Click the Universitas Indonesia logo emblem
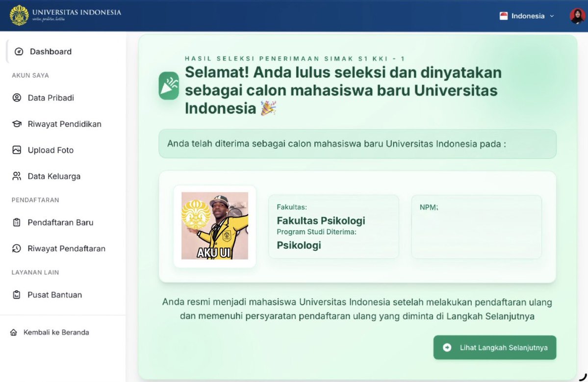This screenshot has height=382, width=588. point(19,15)
